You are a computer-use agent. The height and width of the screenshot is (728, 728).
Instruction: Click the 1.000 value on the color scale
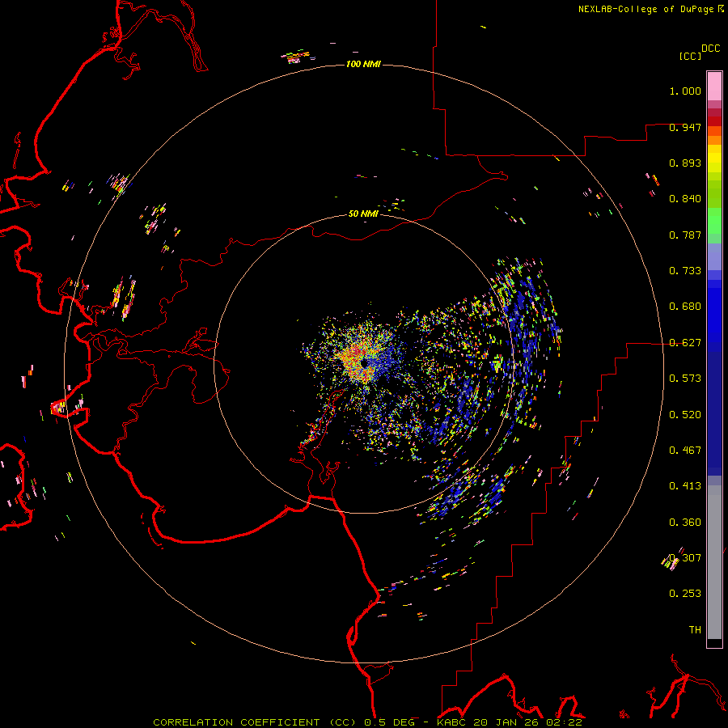click(x=685, y=91)
